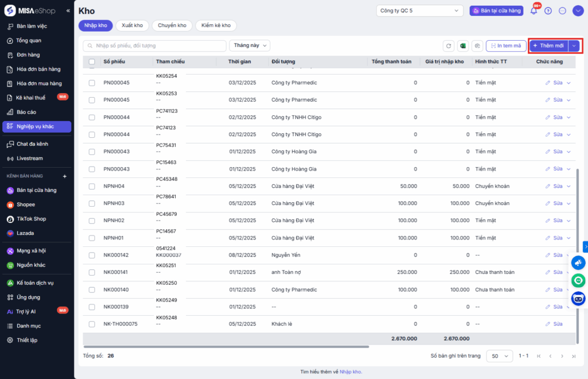This screenshot has height=379, width=588.
Task: Click the voucher number search field
Action: (155, 45)
